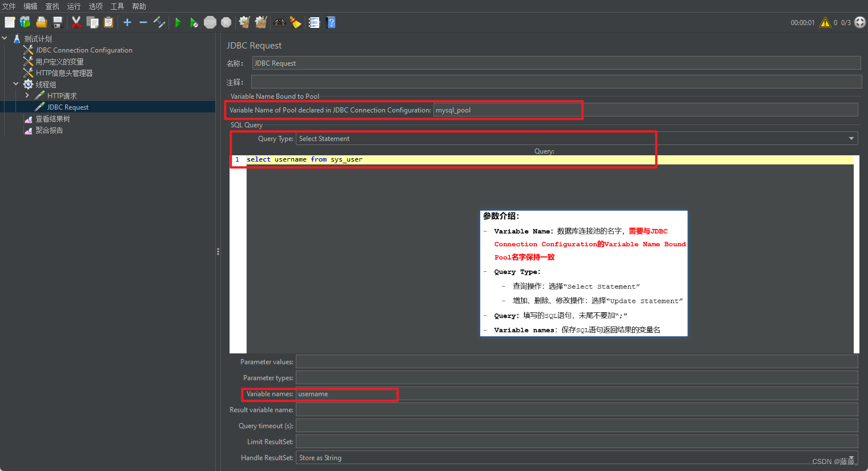The image size is (868, 471).
Task: Click the Variable names field username
Action: tap(577, 394)
